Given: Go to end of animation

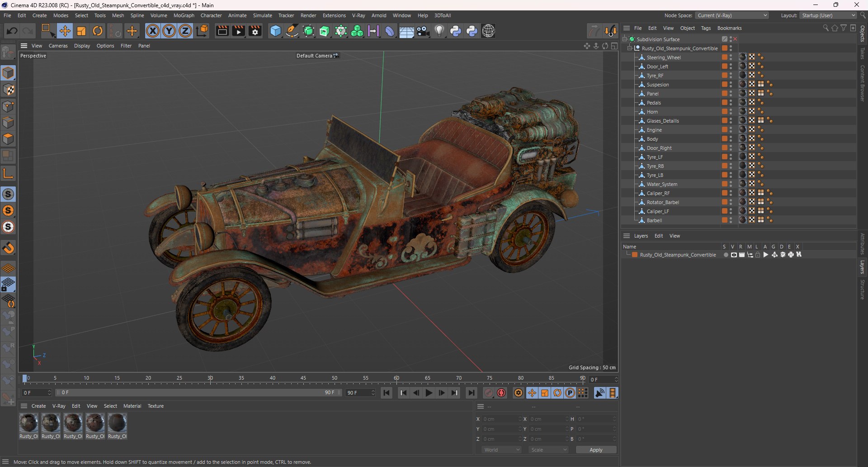Looking at the screenshot, I should [471, 393].
